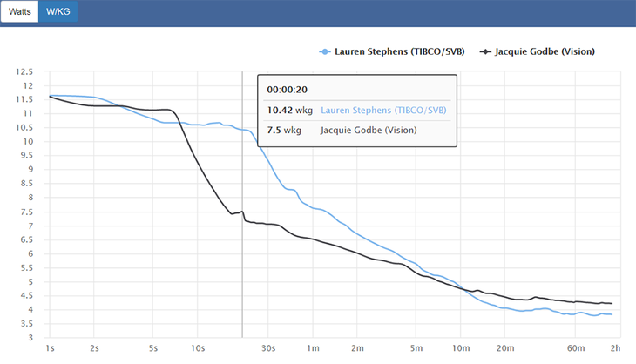Click the 2s x-axis label
The image size is (636, 364).
94,348
